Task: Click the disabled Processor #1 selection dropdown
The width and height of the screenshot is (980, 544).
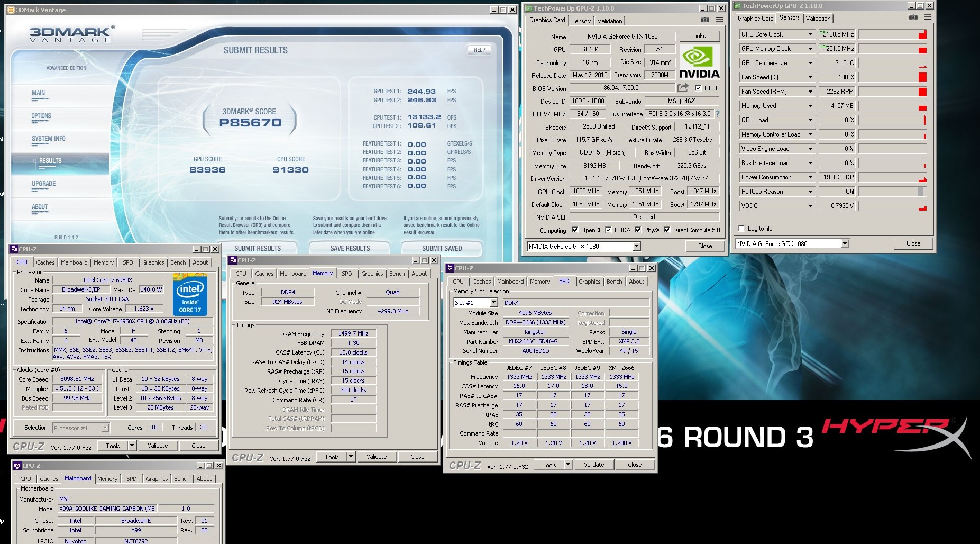Action: [x=80, y=428]
